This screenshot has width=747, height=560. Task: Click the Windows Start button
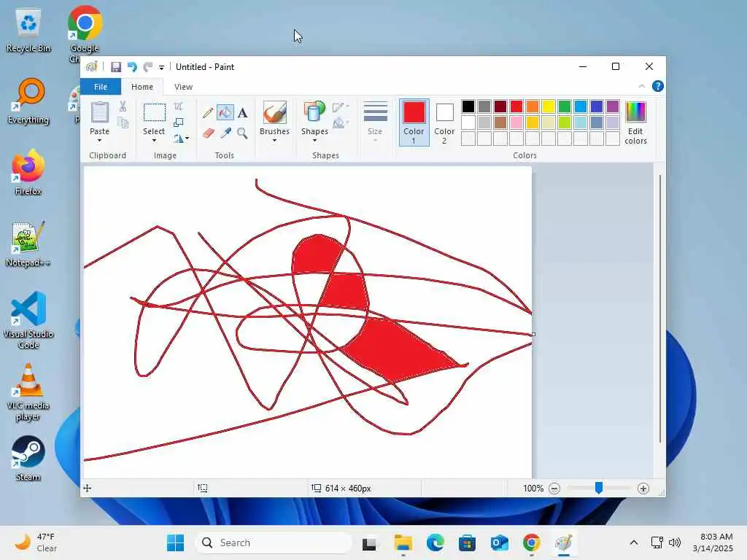click(175, 542)
